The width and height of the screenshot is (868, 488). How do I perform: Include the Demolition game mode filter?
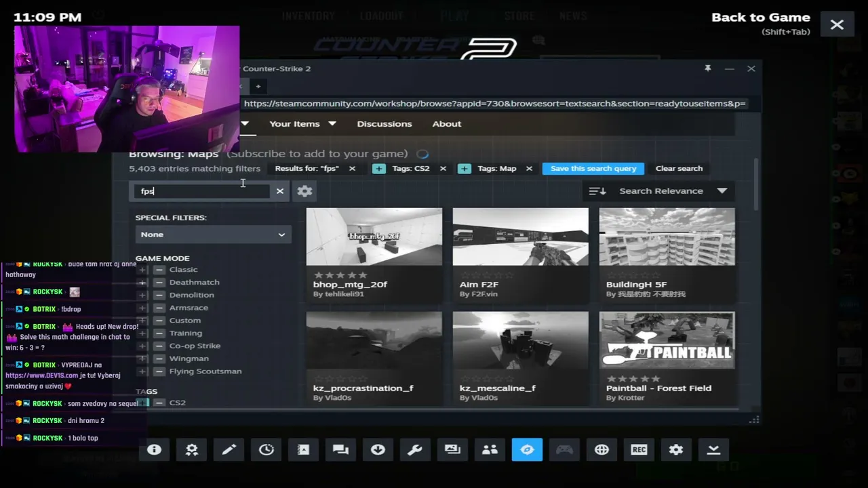click(142, 295)
